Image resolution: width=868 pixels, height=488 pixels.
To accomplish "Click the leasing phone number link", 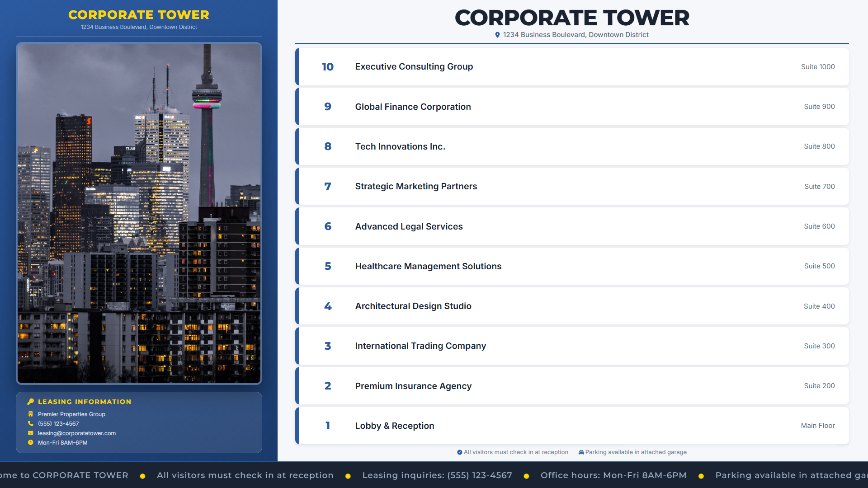I will click(58, 423).
